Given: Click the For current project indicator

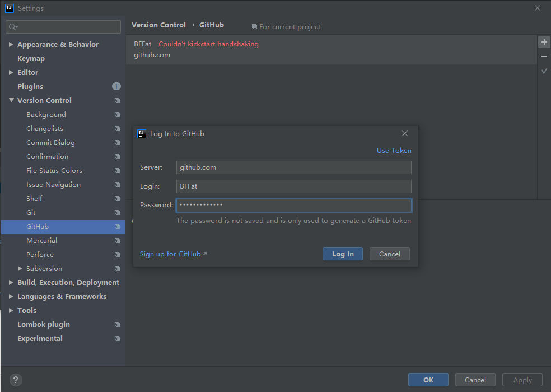Looking at the screenshot, I should click(x=286, y=27).
